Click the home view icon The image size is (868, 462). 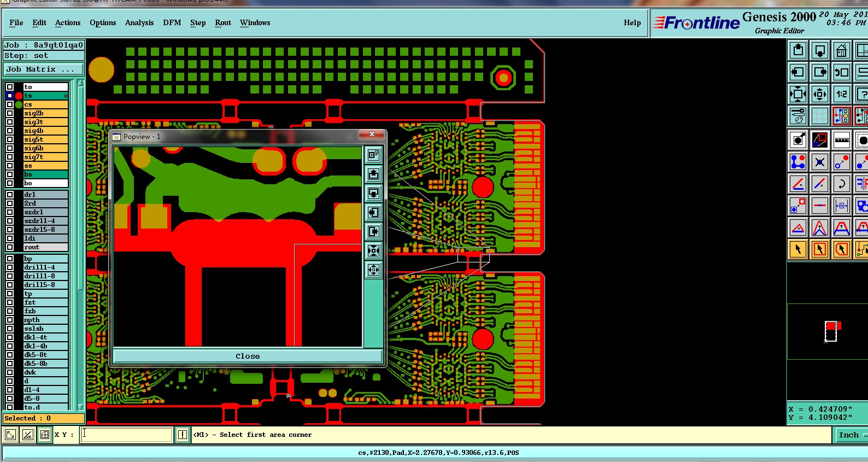842,50
